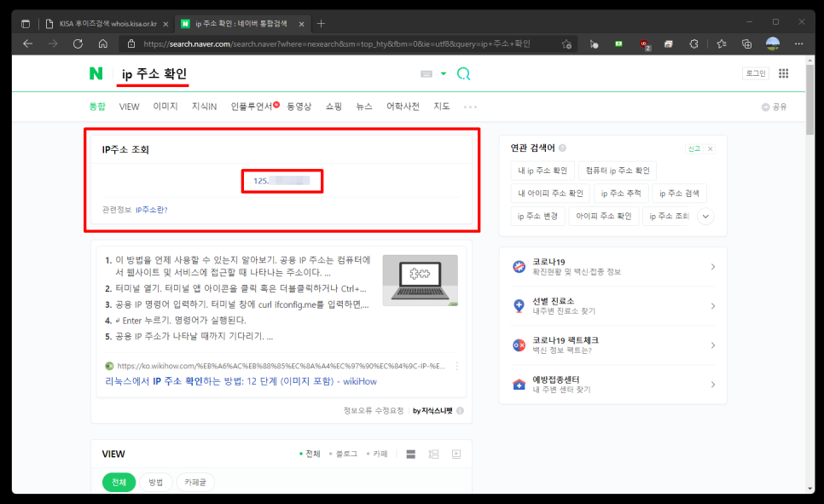Image resolution: width=824 pixels, height=504 pixels.
Task: Click the 신고 report button
Action: [694, 148]
